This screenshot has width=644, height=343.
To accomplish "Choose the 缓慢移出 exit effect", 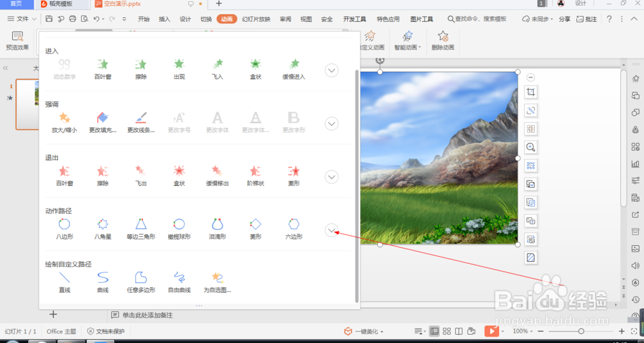I will point(217,176).
